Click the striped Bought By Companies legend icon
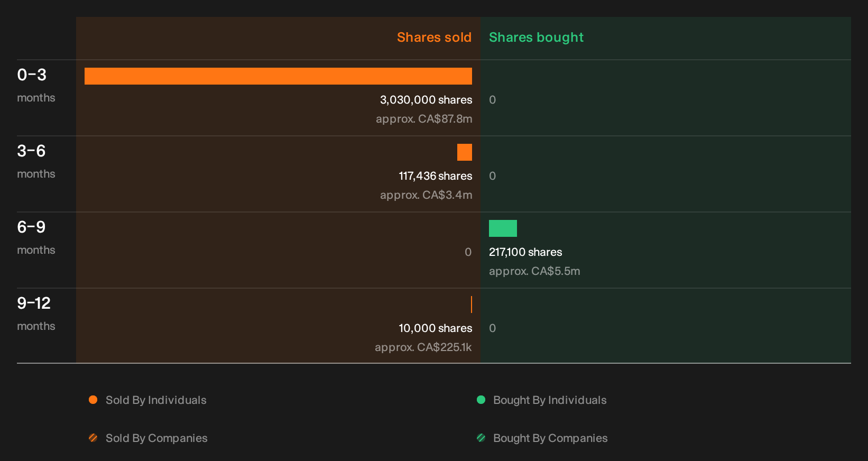This screenshot has height=461, width=868. (x=481, y=438)
